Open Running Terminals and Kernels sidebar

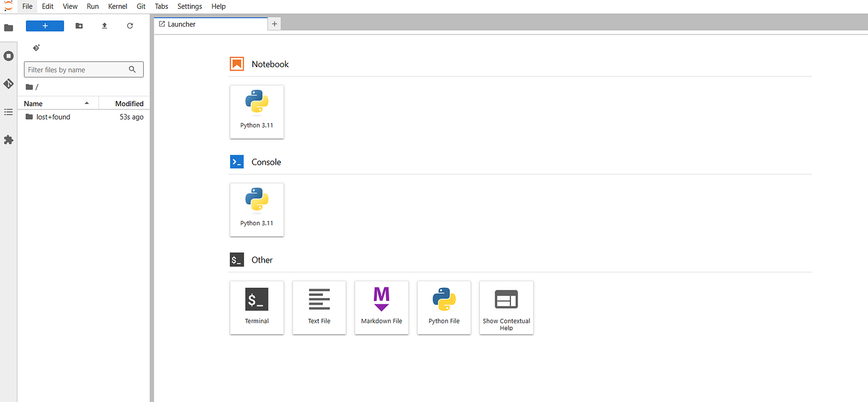pos(8,56)
